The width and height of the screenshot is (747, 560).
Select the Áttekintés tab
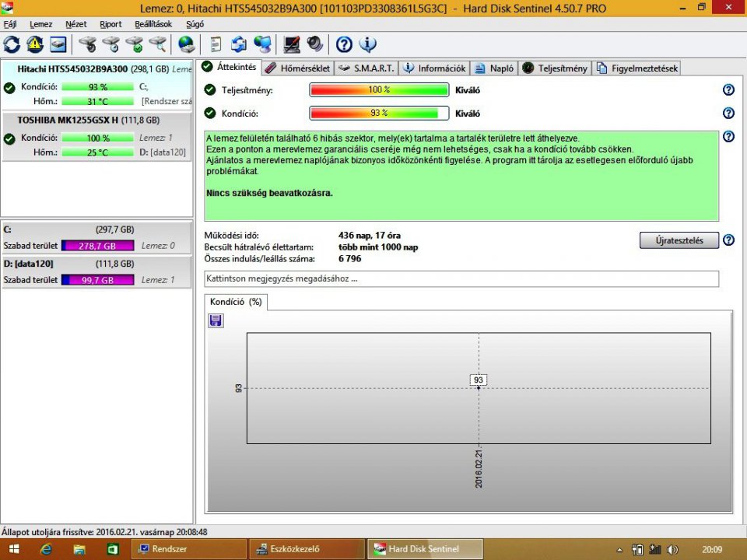(x=229, y=67)
